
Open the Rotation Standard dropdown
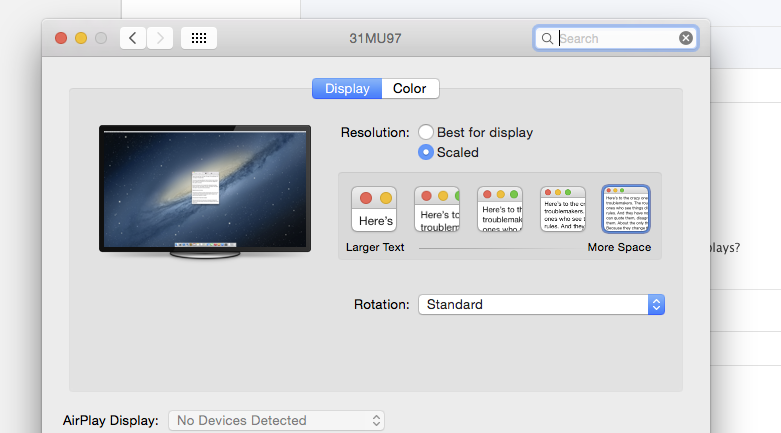click(541, 304)
